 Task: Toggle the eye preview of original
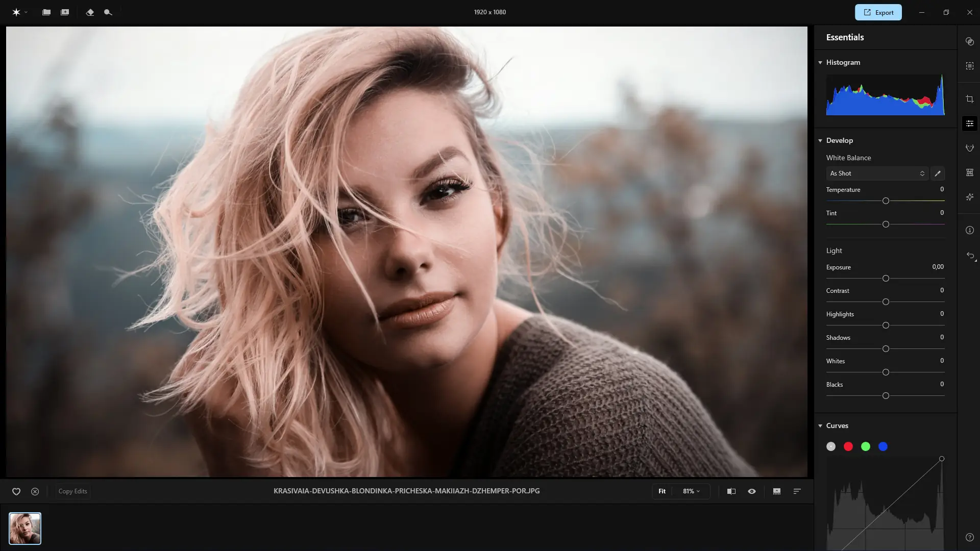[x=752, y=491]
